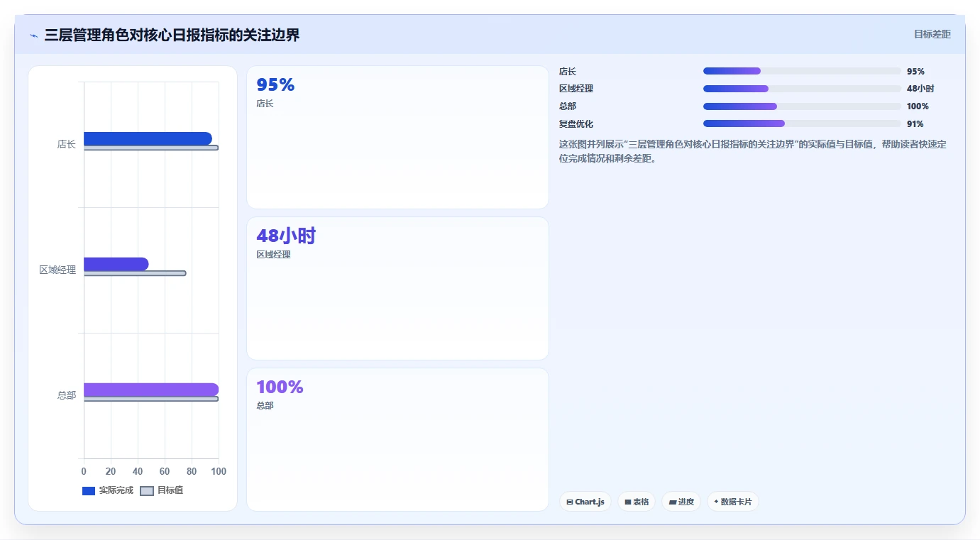The image size is (980, 540).
Task: Click the sparkle icon in 数据卡片 tag
Action: [x=716, y=502]
